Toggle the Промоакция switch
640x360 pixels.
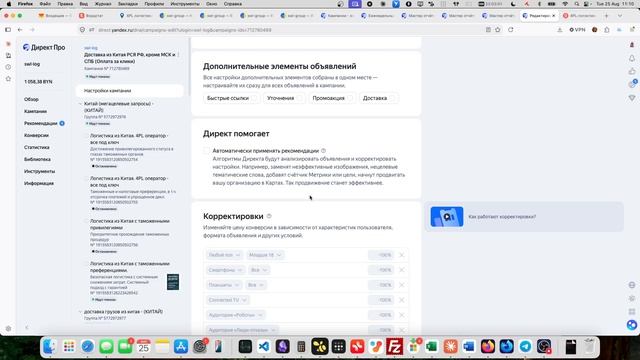tap(350, 98)
